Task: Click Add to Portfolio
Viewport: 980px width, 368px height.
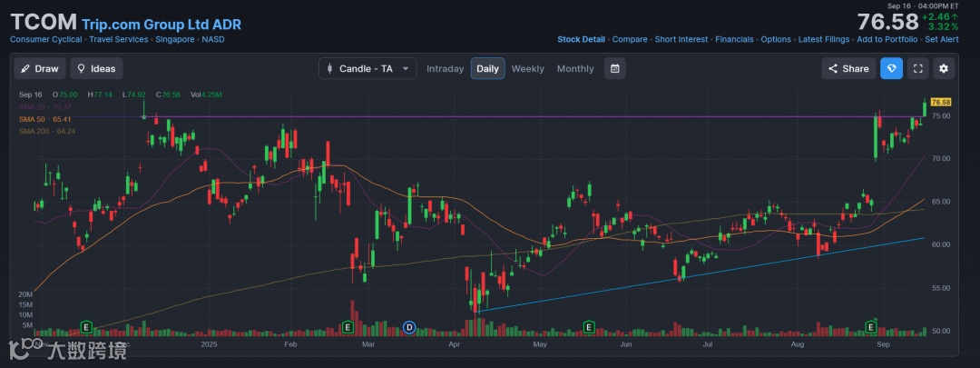Action: tap(887, 39)
